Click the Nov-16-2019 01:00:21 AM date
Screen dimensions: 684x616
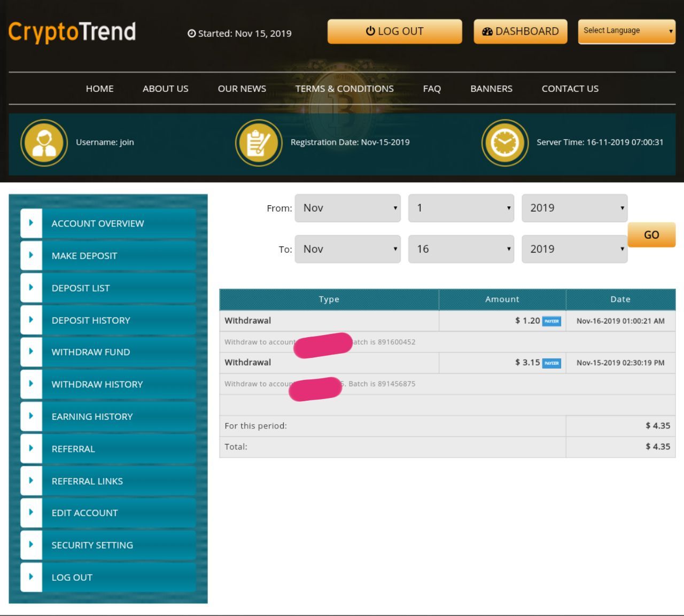tap(620, 321)
